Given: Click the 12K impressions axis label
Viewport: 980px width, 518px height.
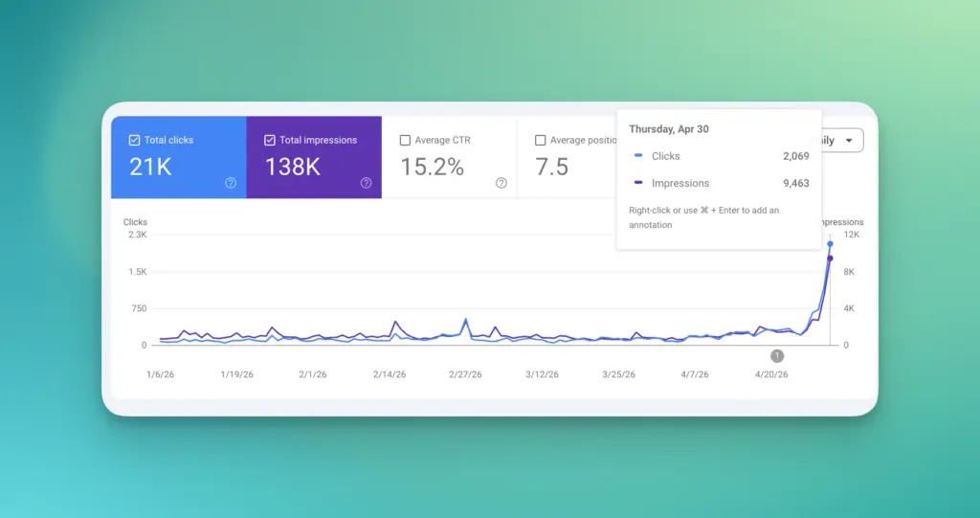Looking at the screenshot, I should 851,235.
